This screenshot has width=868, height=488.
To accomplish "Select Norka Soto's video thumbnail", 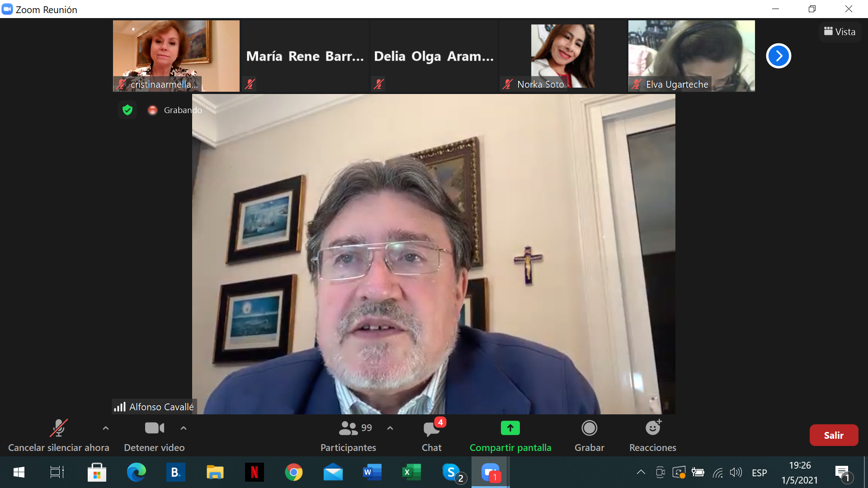I will pyautogui.click(x=562, y=56).
